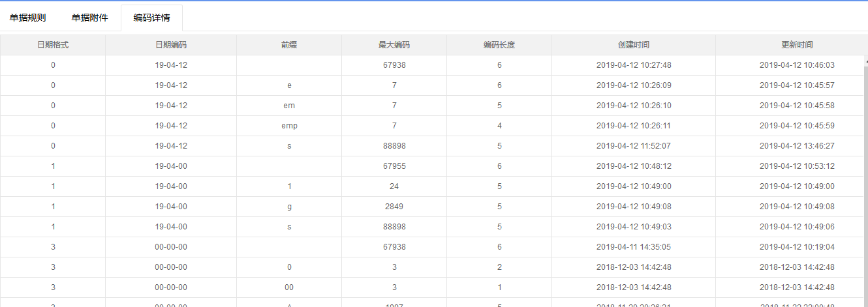This screenshot has height=307, width=868.
Task: Select update time 2019-04-12 10:45:57
Action: (x=797, y=85)
